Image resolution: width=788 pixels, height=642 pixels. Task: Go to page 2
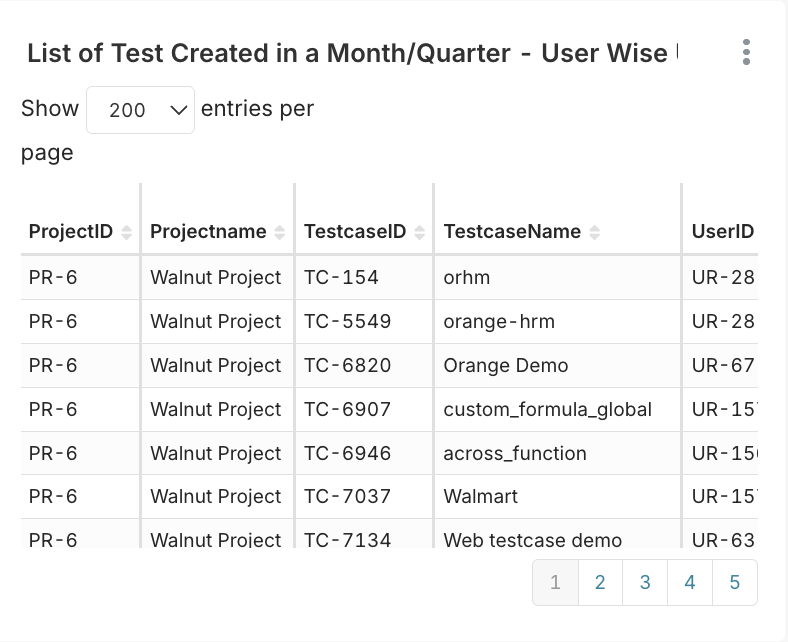point(600,582)
